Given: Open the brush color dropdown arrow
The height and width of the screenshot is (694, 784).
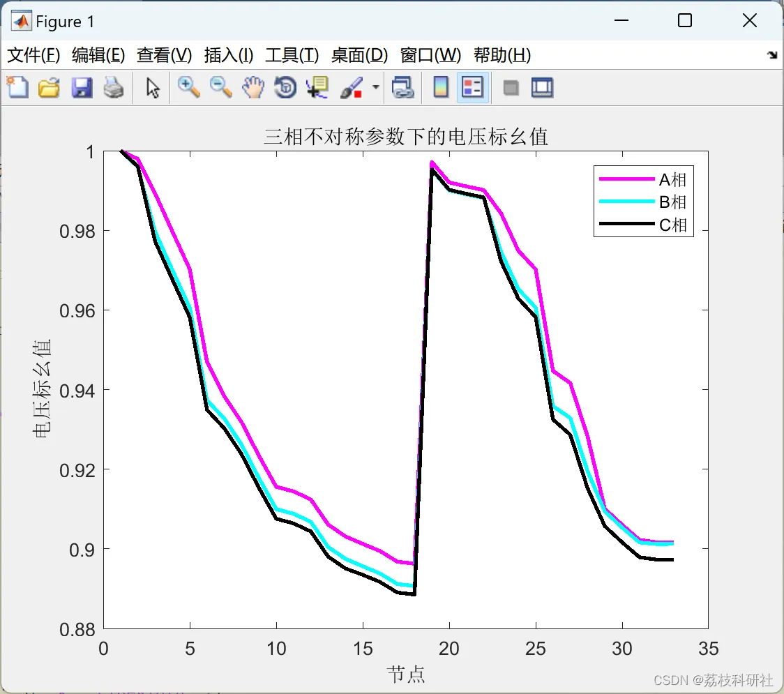Looking at the screenshot, I should click(x=376, y=87).
